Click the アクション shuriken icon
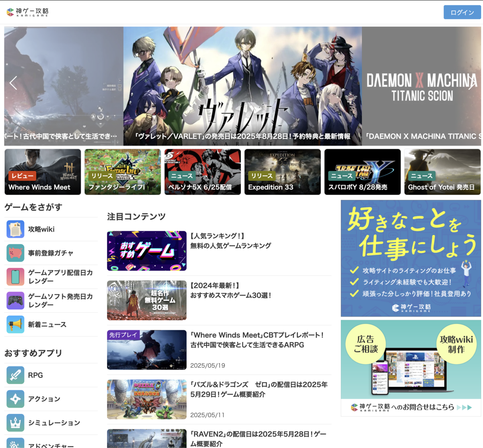The width and height of the screenshot is (483, 448). click(15, 399)
